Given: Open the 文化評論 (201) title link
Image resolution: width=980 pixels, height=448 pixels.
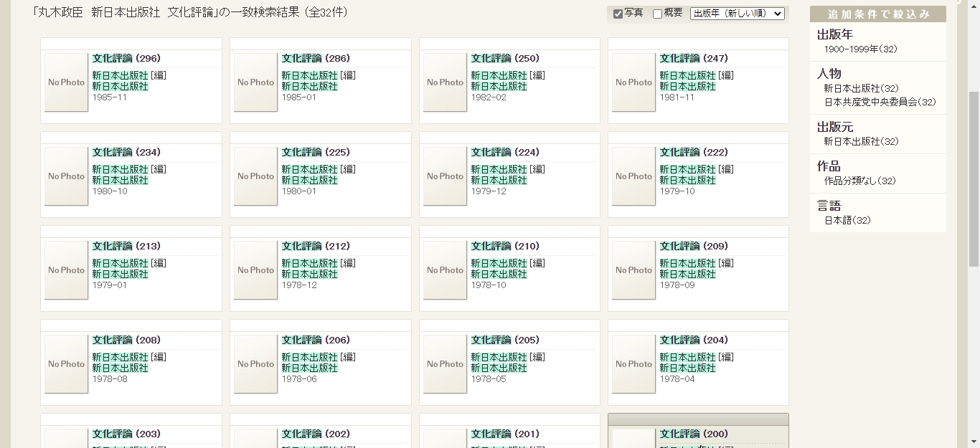Looking at the screenshot, I should coord(505,434).
